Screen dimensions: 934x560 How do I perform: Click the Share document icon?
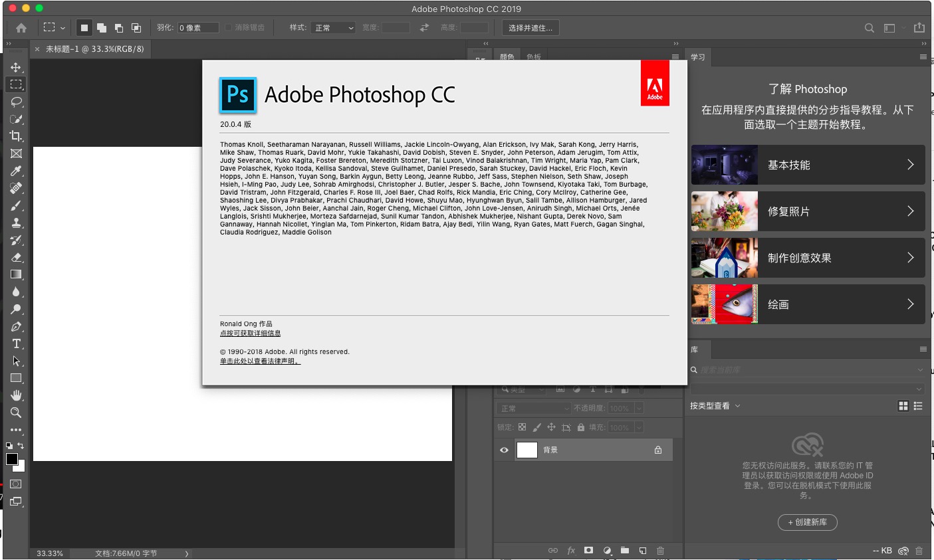tap(919, 27)
